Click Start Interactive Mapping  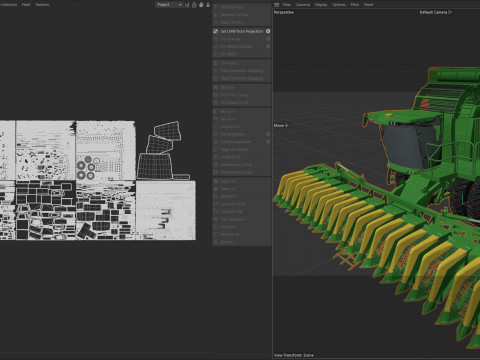pyautogui.click(x=242, y=71)
